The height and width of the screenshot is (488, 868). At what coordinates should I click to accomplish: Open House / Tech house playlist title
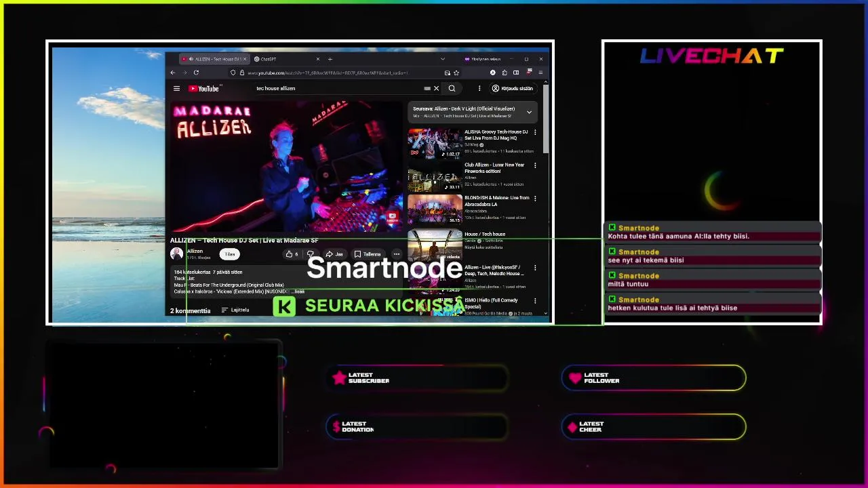click(485, 234)
